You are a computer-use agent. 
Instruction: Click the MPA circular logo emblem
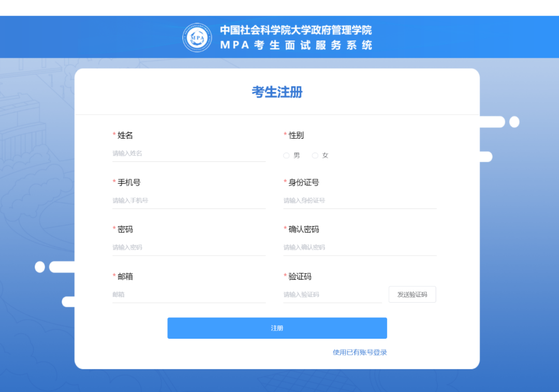click(x=197, y=37)
